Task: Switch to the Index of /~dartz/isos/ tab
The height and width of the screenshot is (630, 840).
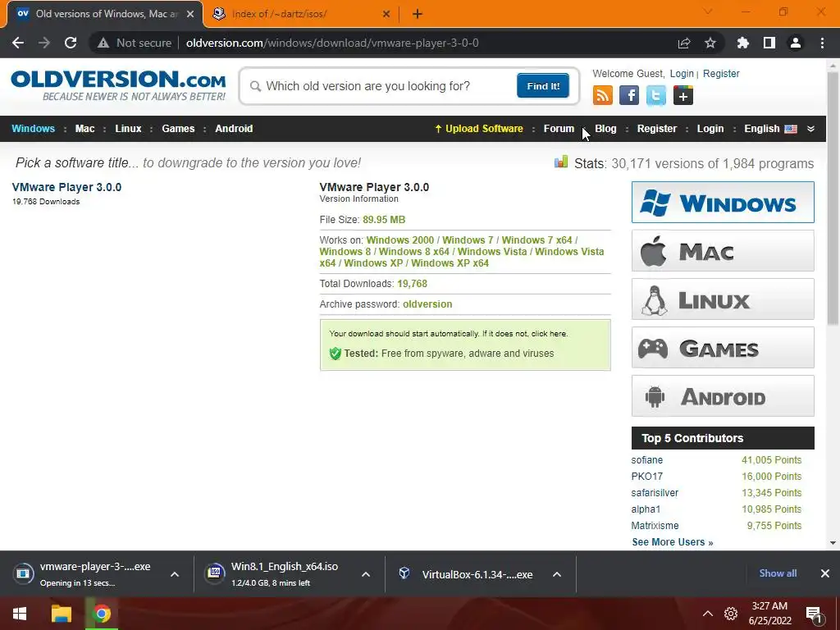Action: coord(302,14)
